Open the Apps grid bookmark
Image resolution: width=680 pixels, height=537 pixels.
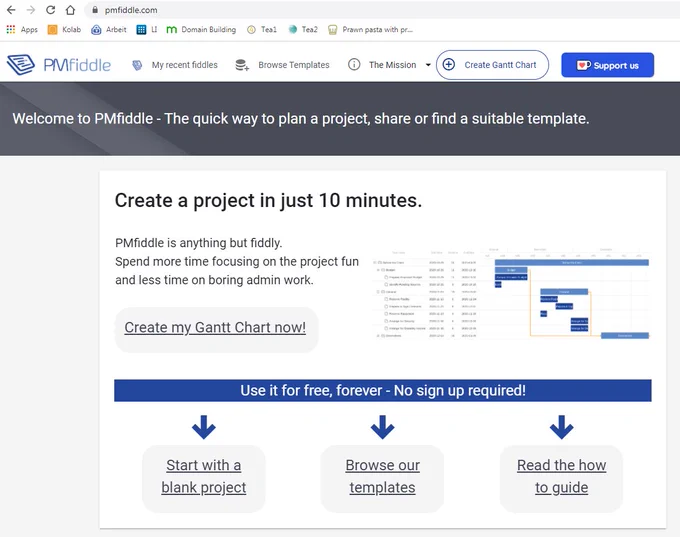pos(22,29)
